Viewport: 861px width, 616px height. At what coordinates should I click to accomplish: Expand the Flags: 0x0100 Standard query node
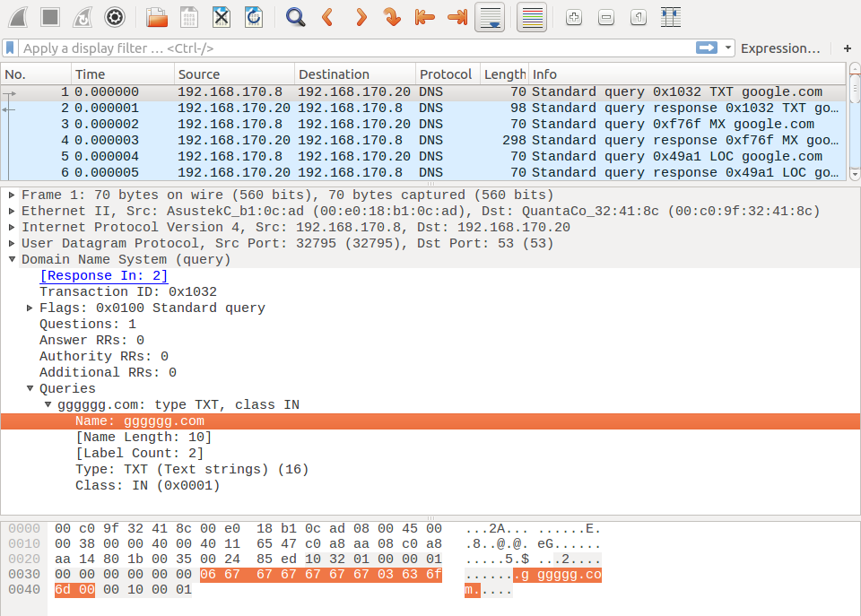[30, 308]
